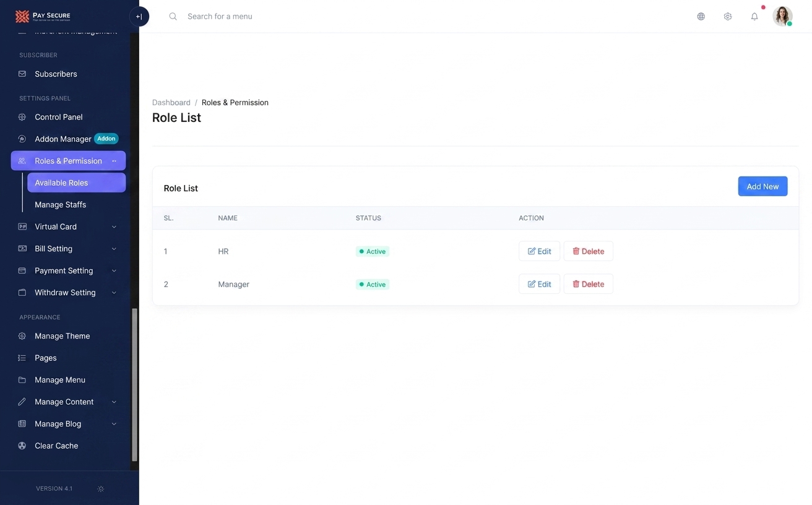Click the Clear Cache icon
The image size is (812, 505).
[22, 446]
